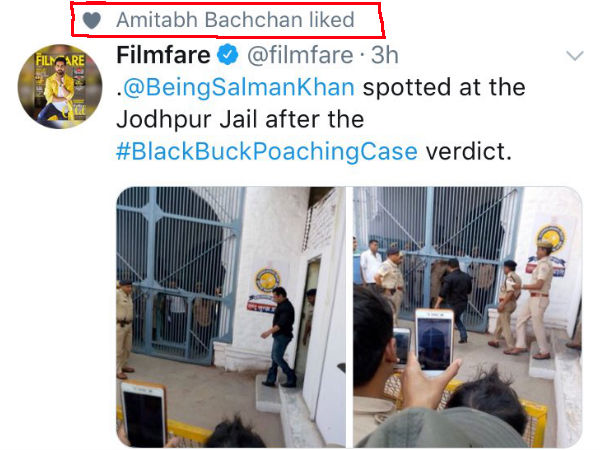Viewport: 600px width, 450px height.
Task: Expand the tweet options chevron
Action: [575, 55]
